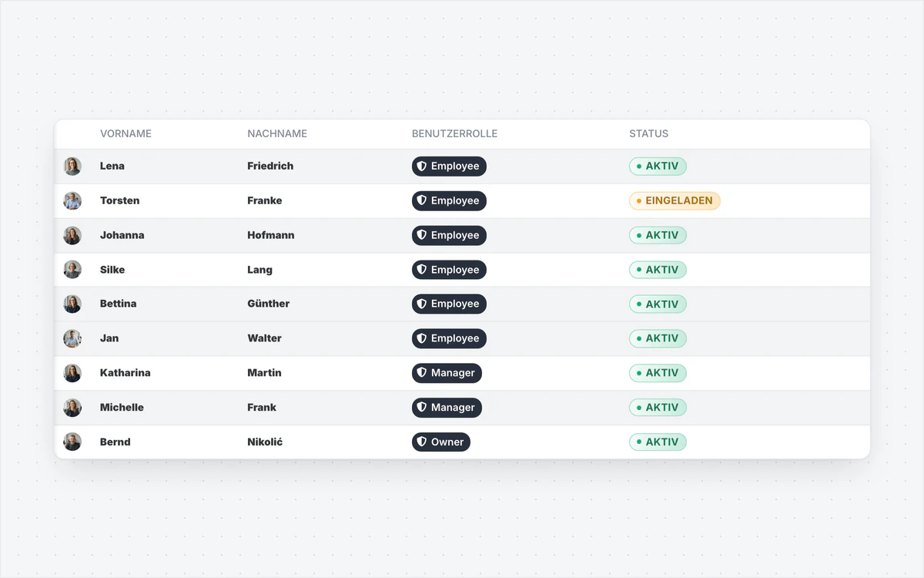
Task: Click Silke Lang's avatar photo
Action: [x=72, y=270]
